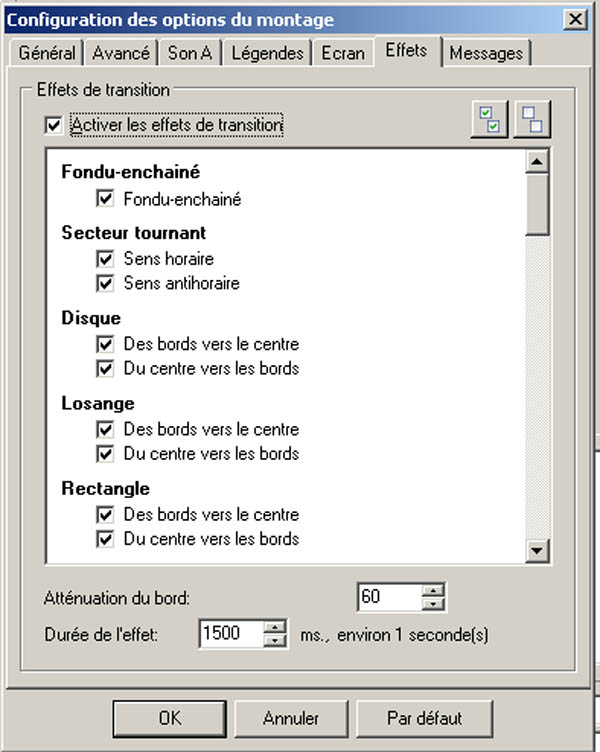Click the effects list scroll-down arrow
The width and height of the screenshot is (600, 752).
[x=537, y=551]
